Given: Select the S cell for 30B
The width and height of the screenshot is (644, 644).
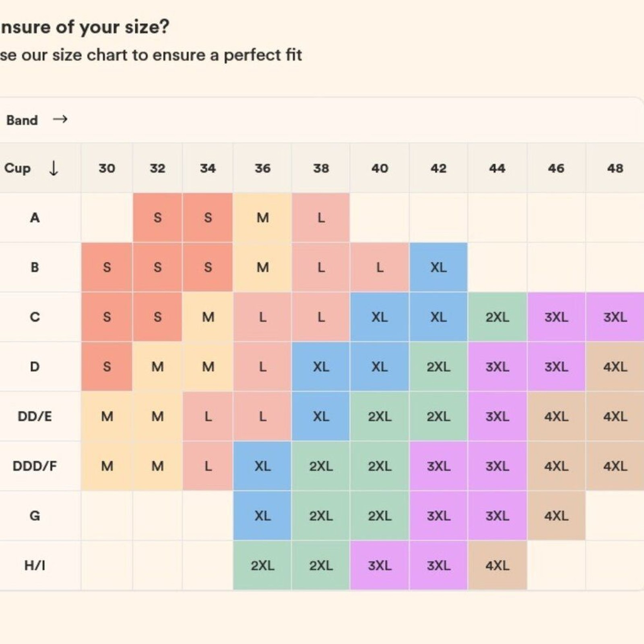Looking at the screenshot, I should (x=107, y=267).
